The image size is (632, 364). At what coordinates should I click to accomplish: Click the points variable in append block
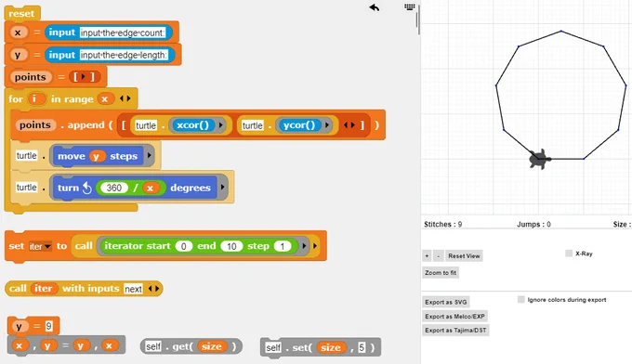tap(35, 125)
